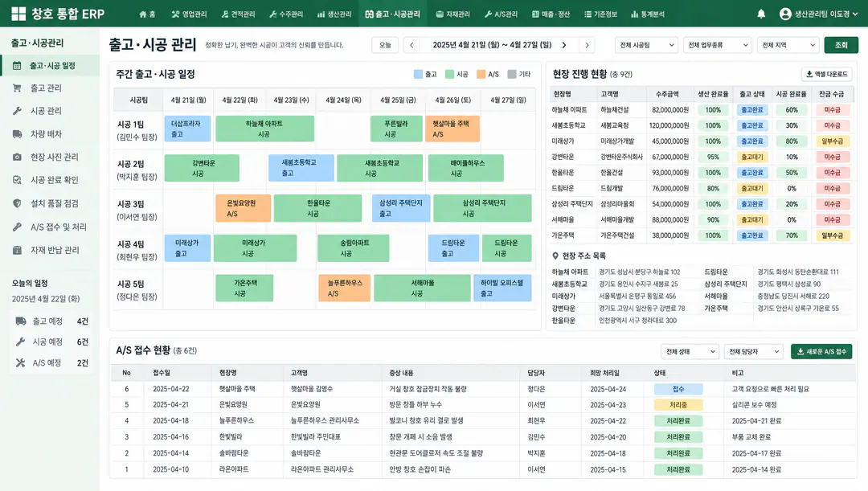Screen dimensions: 868x491
Task: Select 차량 배차 in the sidebar
Action: [x=50, y=134]
